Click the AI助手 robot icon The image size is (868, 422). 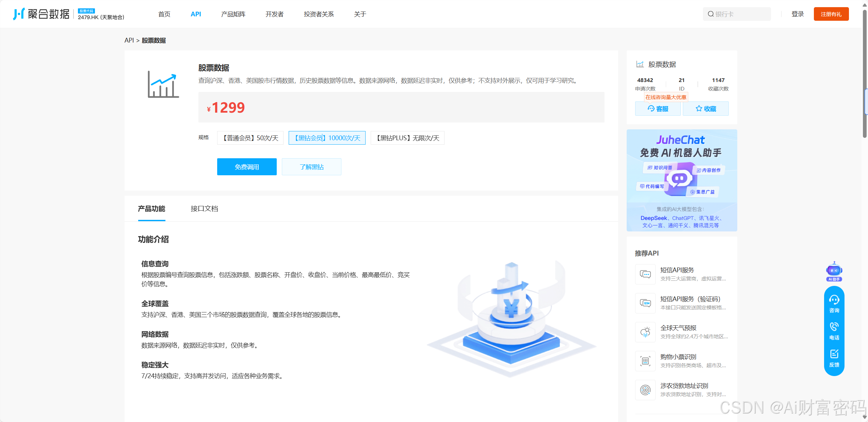834,271
